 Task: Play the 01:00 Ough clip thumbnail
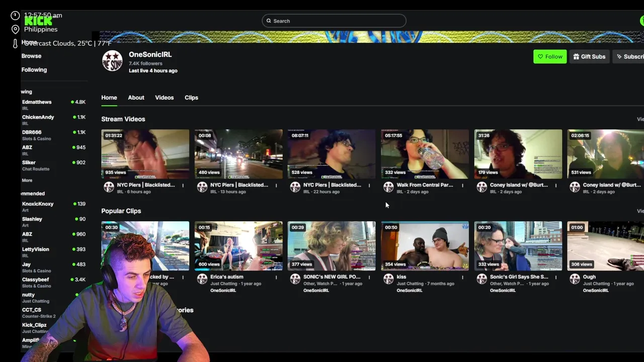point(606,246)
